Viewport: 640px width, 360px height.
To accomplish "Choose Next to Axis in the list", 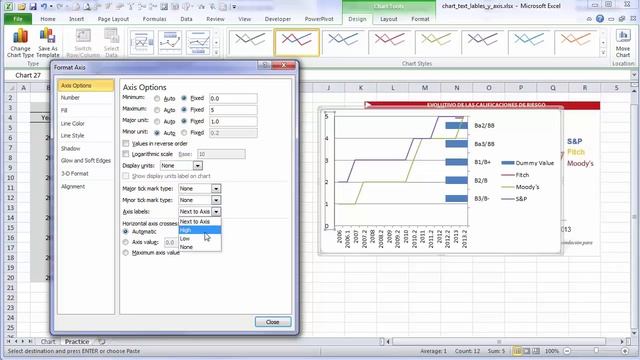I will [x=200, y=222].
